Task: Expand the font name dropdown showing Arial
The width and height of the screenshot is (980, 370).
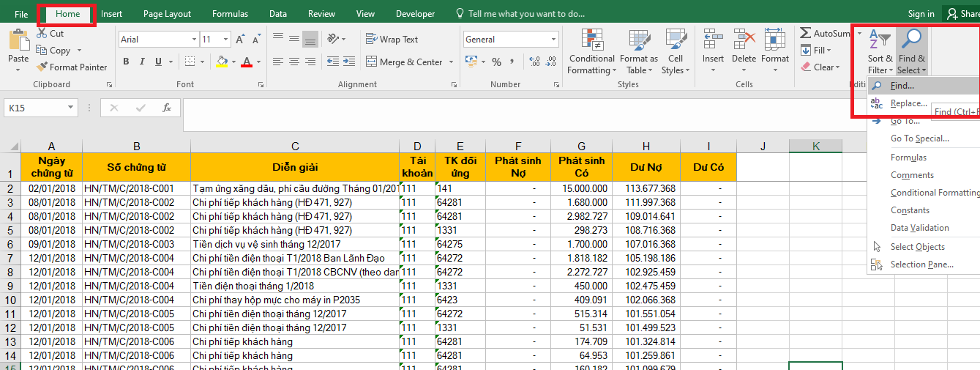Action: click(x=194, y=40)
